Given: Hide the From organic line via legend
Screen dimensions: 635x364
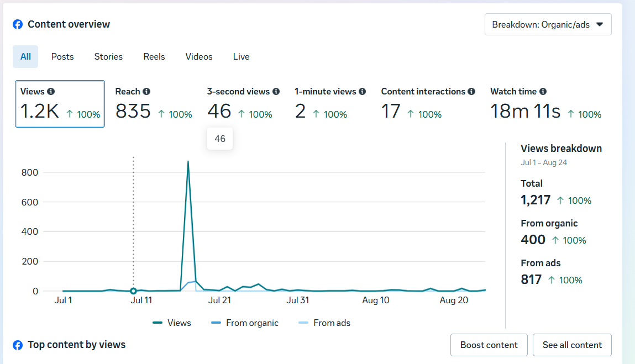Looking at the screenshot, I should 245,323.
